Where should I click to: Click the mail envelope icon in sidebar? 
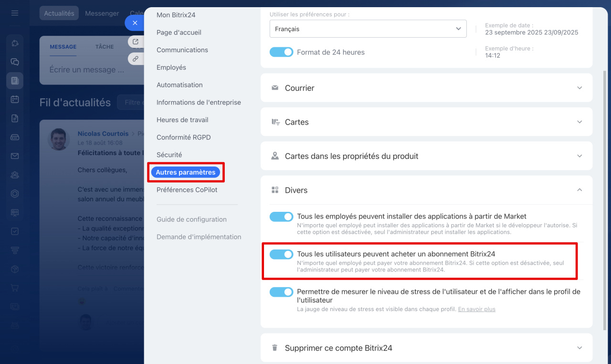(x=15, y=156)
